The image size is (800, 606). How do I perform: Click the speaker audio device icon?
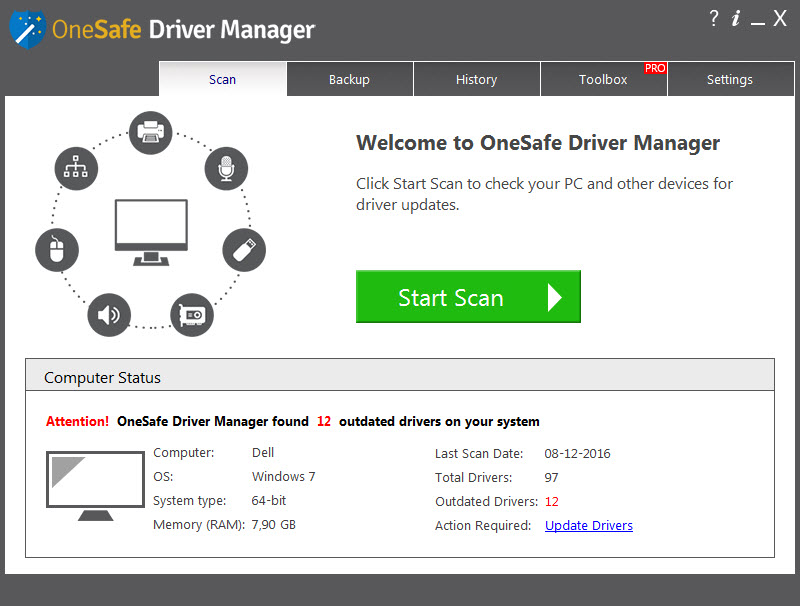(109, 315)
